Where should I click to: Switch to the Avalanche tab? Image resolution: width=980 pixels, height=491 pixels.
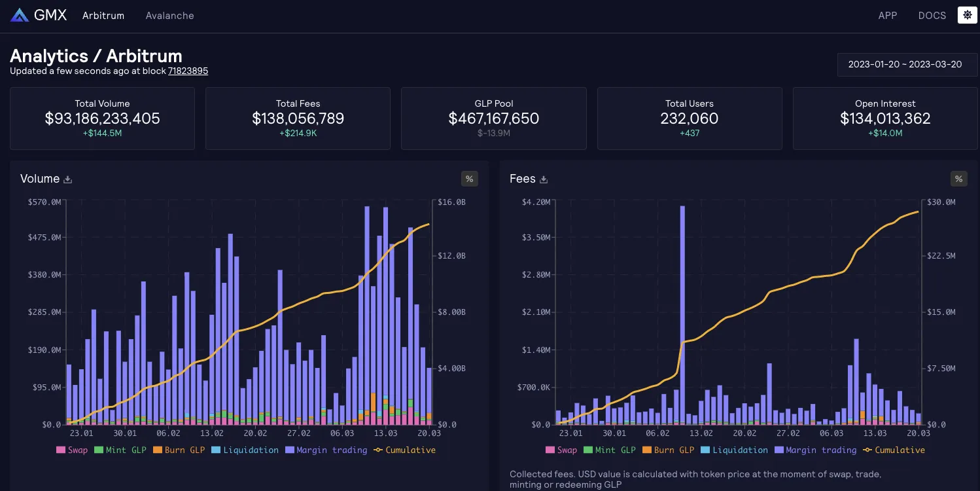tap(169, 15)
